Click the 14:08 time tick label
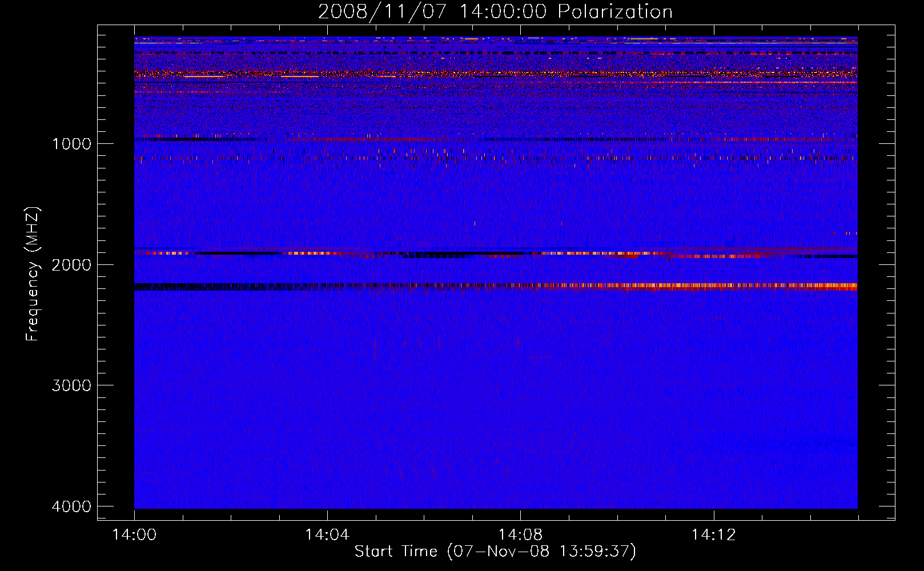924x571 pixels. [x=520, y=535]
